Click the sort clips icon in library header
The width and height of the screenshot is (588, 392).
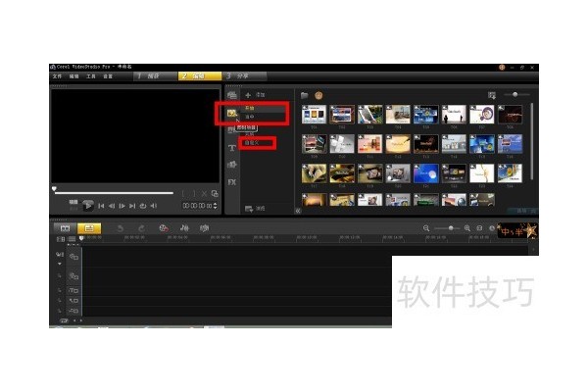pos(492,95)
